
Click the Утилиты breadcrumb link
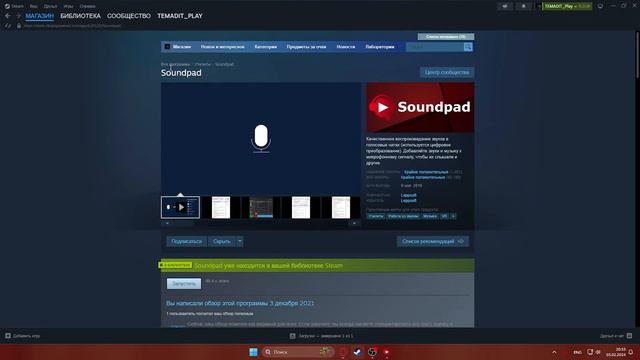coord(202,64)
